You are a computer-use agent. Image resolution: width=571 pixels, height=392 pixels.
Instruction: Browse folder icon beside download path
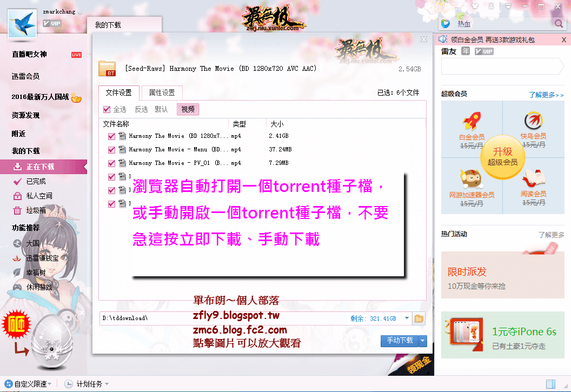pos(419,318)
